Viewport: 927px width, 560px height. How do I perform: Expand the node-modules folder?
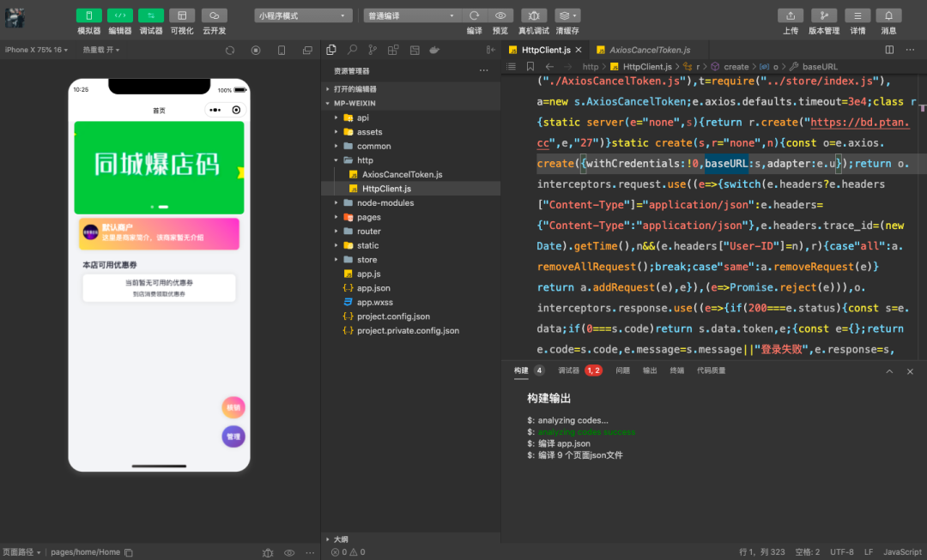[411, 202]
